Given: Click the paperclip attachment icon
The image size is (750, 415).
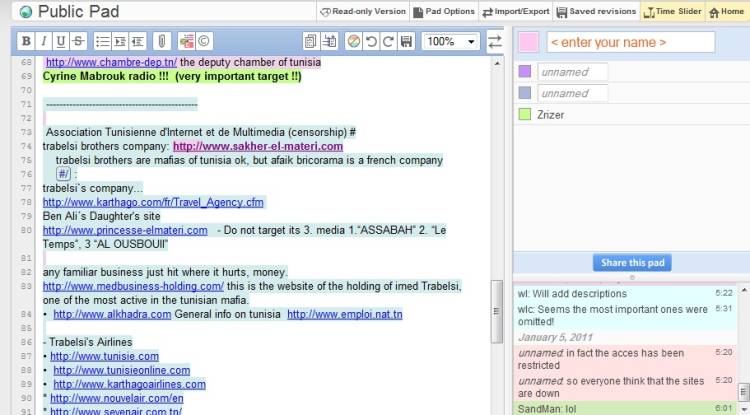Looking at the screenshot, I should click(x=162, y=42).
